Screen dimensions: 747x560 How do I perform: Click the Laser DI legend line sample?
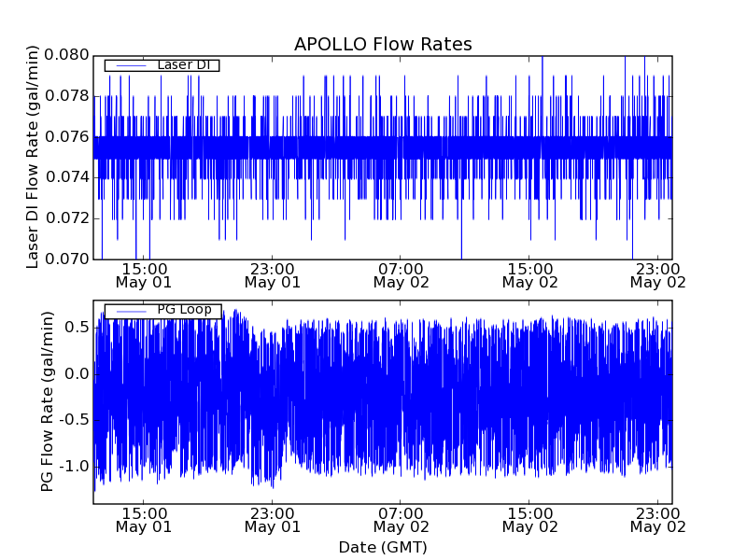(x=130, y=65)
